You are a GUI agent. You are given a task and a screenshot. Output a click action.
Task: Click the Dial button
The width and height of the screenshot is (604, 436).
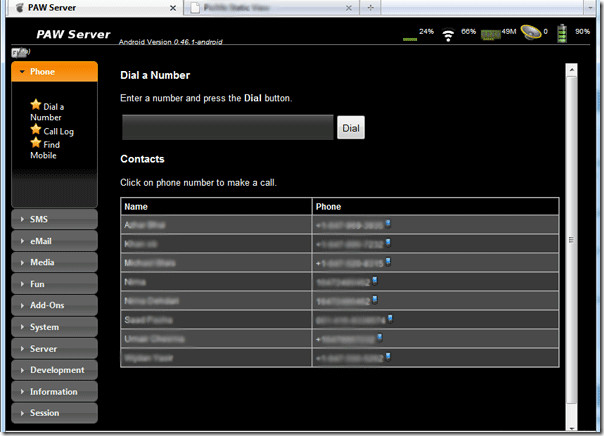pyautogui.click(x=351, y=128)
